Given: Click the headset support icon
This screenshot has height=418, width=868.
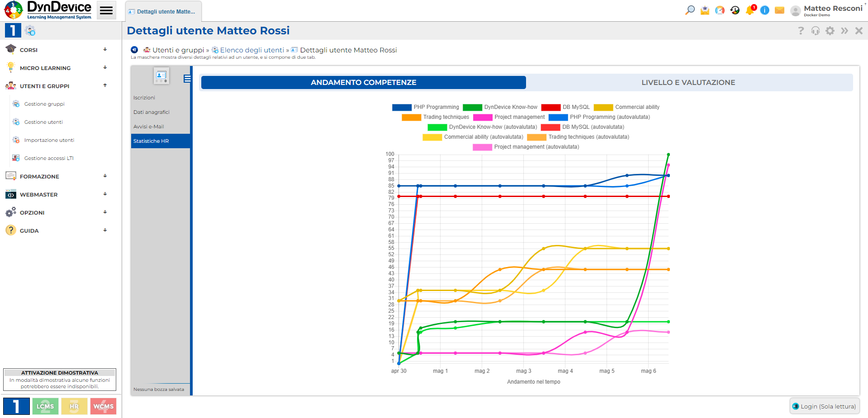Looking at the screenshot, I should tap(815, 31).
